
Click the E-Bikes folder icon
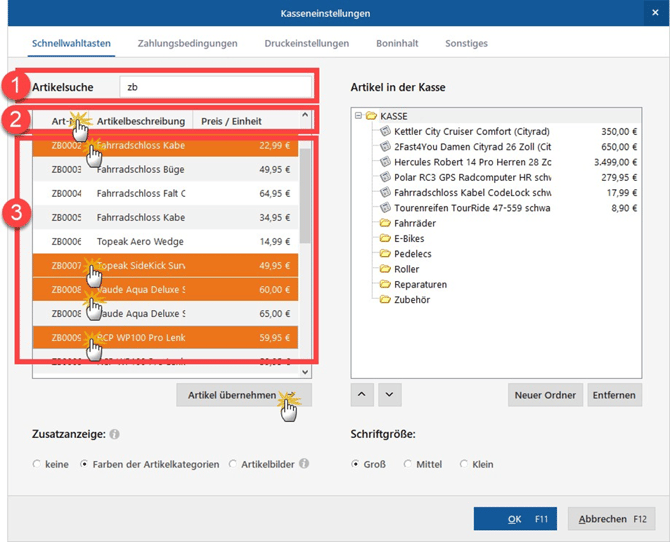click(x=385, y=239)
